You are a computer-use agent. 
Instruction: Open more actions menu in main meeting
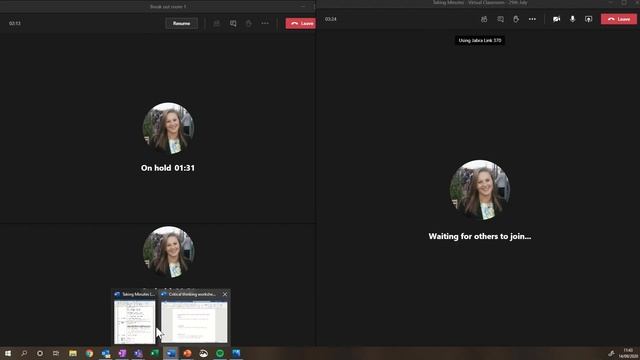[x=532, y=19]
